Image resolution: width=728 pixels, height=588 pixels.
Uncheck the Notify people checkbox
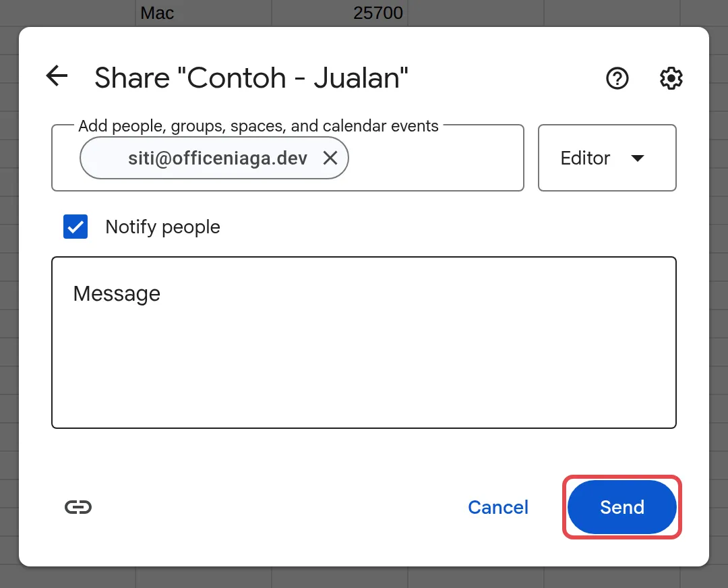(75, 227)
